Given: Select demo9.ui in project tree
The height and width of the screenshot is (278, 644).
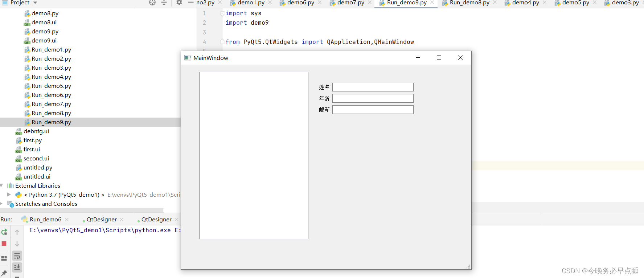Looking at the screenshot, I should pyautogui.click(x=44, y=41).
